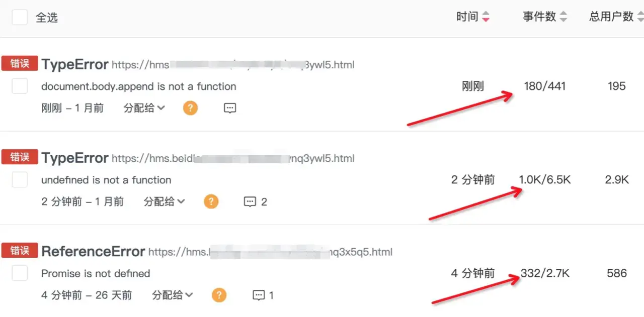This screenshot has width=644, height=317.
Task: Sort by 事件数 column arrows
Action: [x=563, y=17]
